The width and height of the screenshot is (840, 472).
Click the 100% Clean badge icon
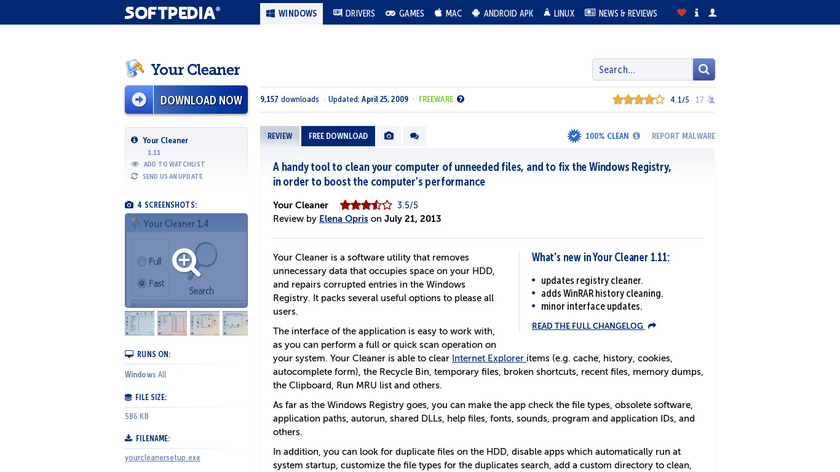tap(574, 136)
